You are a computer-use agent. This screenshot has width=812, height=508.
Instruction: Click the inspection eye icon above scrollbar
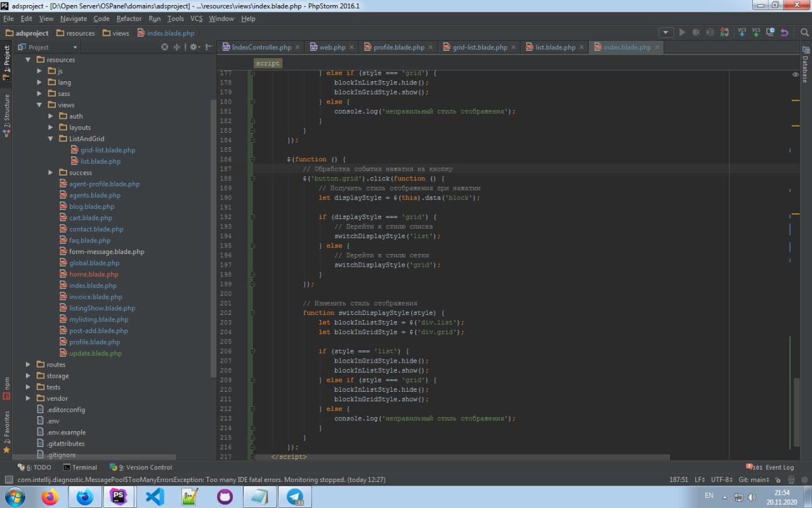pos(796,74)
